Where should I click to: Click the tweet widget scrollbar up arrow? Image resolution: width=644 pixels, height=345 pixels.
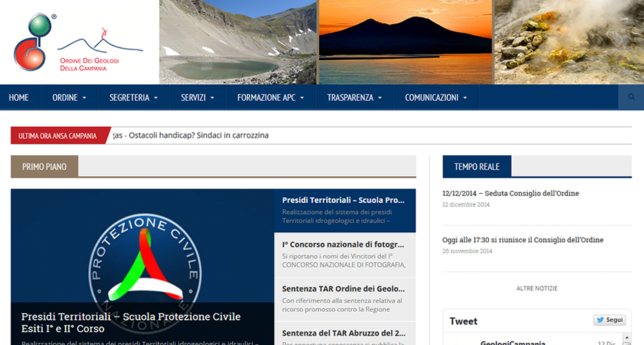coord(627,337)
